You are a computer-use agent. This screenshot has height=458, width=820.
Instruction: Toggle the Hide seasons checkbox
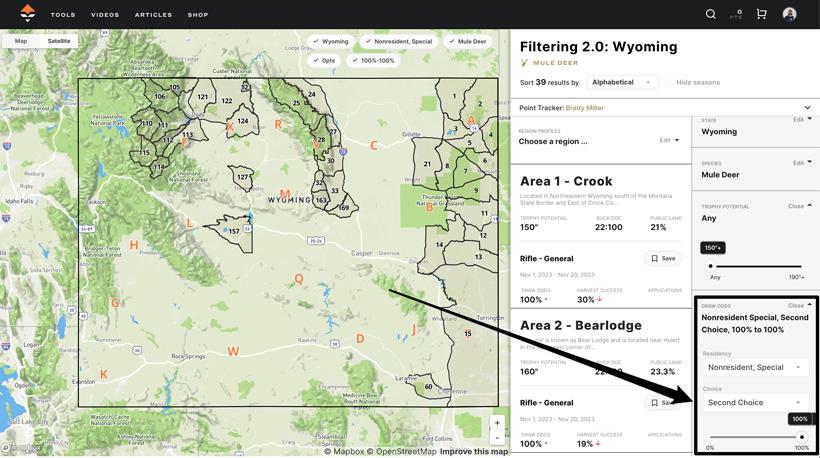coord(670,83)
